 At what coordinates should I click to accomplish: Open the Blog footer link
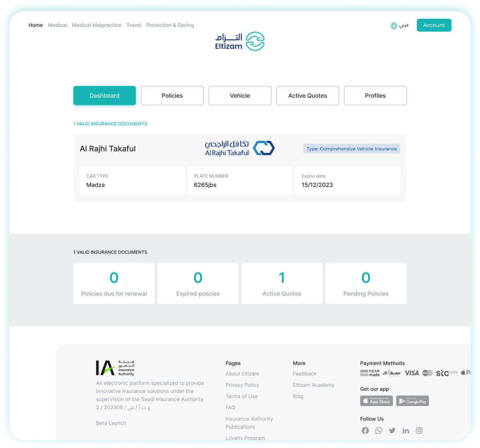298,396
